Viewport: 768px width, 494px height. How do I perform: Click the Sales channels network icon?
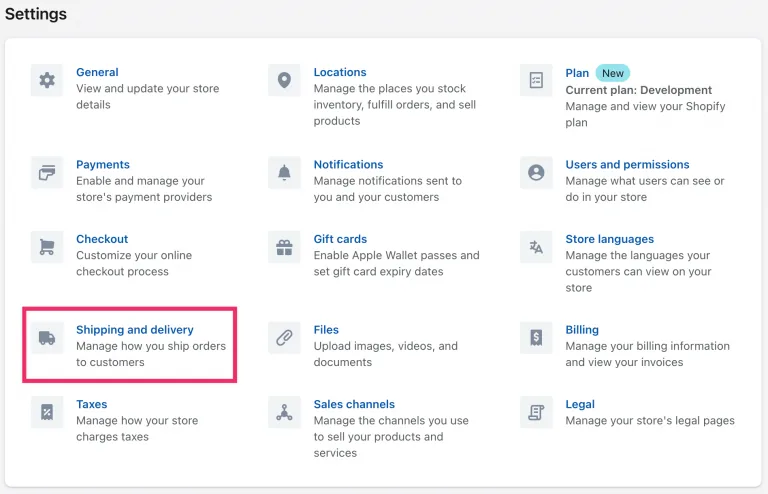tap(284, 412)
